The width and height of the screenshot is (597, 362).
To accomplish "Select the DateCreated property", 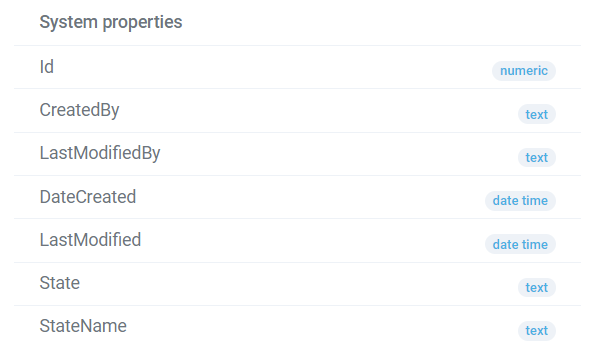I will point(88,197).
